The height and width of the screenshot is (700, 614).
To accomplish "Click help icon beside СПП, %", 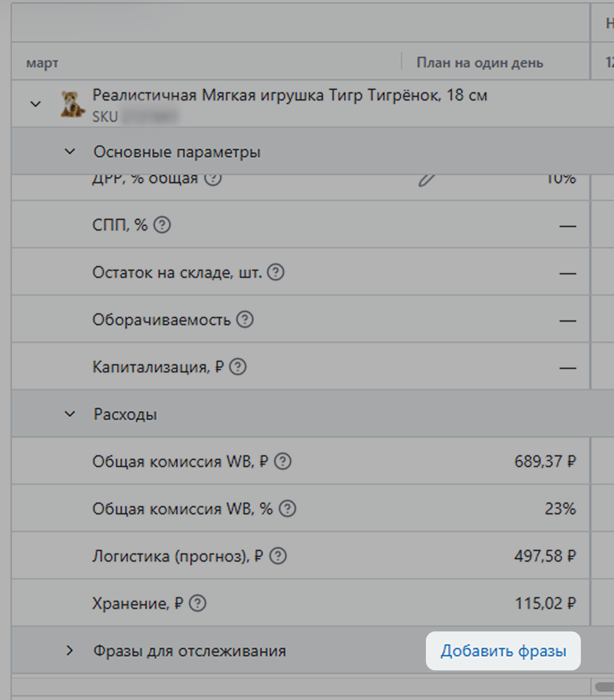I will click(162, 225).
